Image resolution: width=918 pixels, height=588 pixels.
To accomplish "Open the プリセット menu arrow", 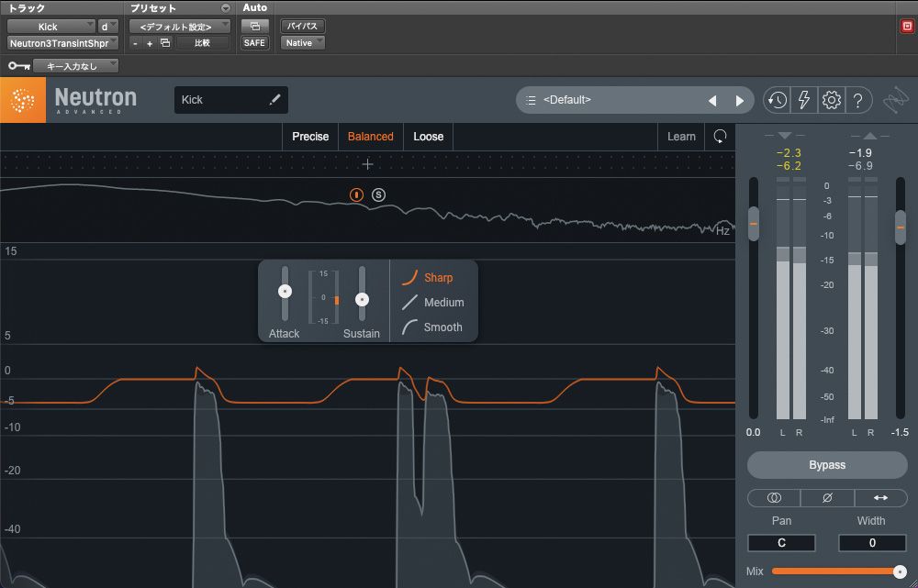I will tap(226, 8).
